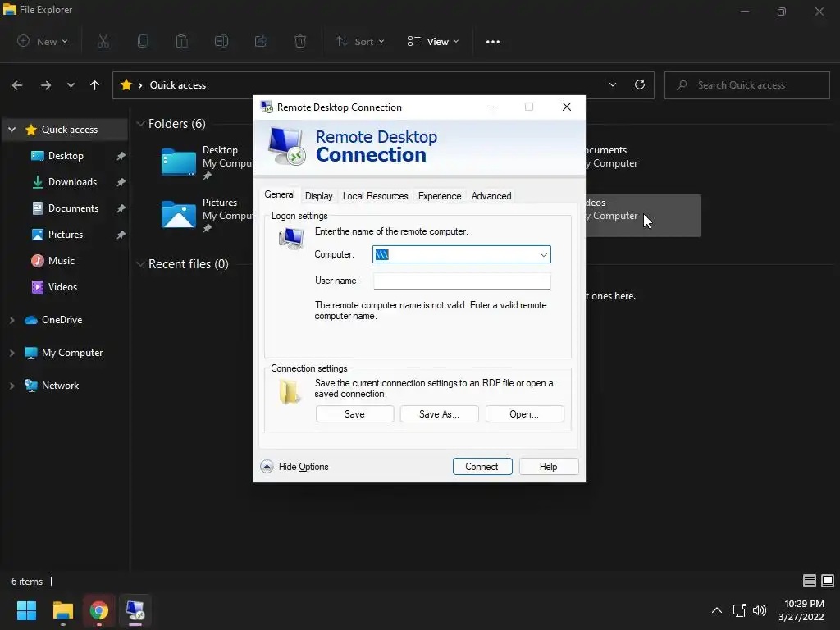The image size is (840, 630).
Task: Click the Save button in Connection settings
Action: (354, 414)
